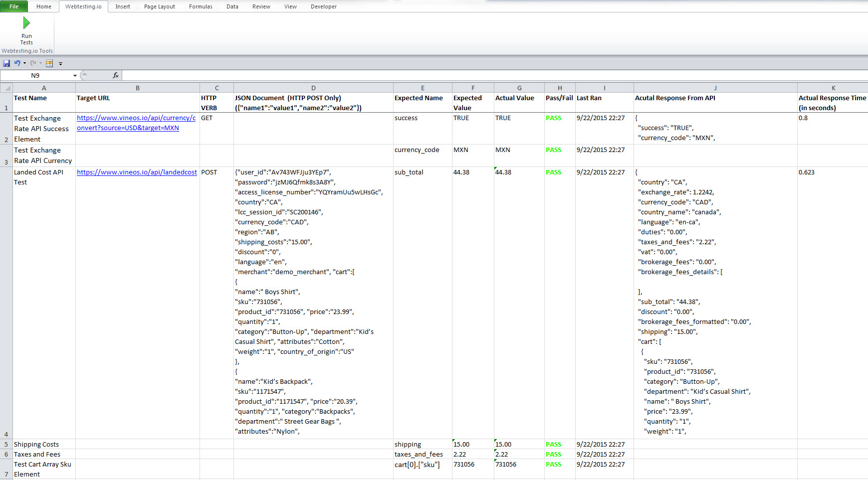868x480 pixels.
Task: Switch to the Home tab
Action: point(43,6)
